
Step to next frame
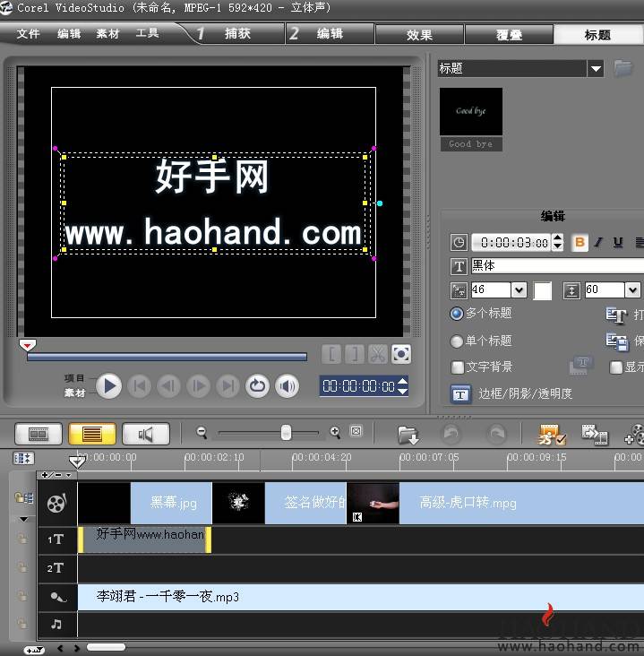point(198,385)
